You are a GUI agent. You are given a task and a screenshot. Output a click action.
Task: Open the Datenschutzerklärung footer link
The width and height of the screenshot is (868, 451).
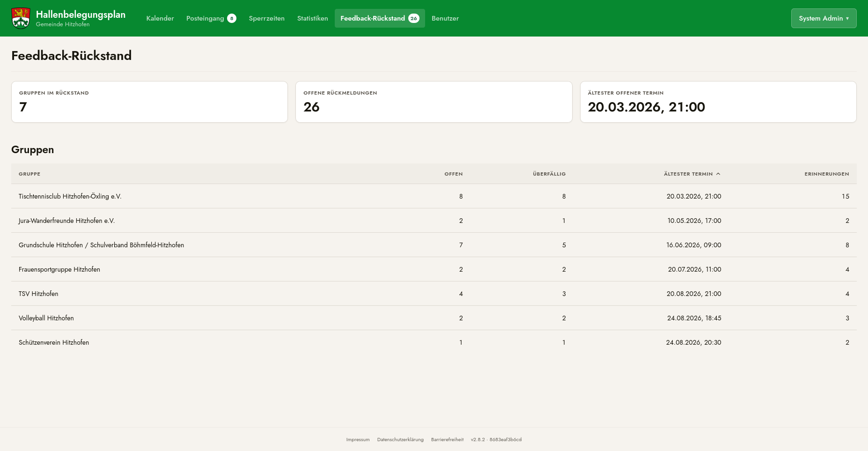click(x=400, y=439)
